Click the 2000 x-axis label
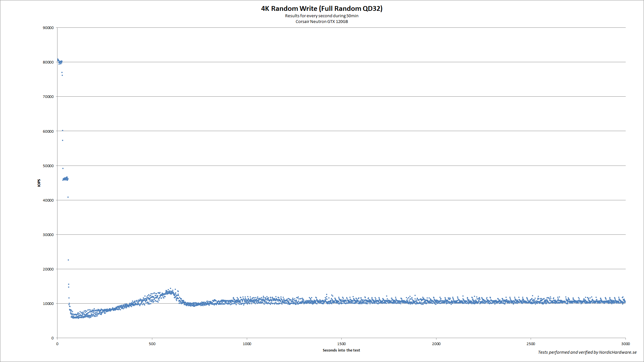 click(436, 344)
